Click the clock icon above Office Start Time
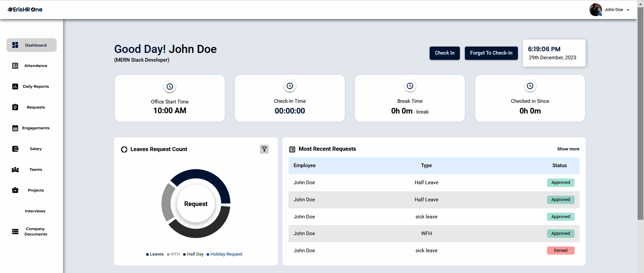The height and width of the screenshot is (273, 644). [170, 86]
